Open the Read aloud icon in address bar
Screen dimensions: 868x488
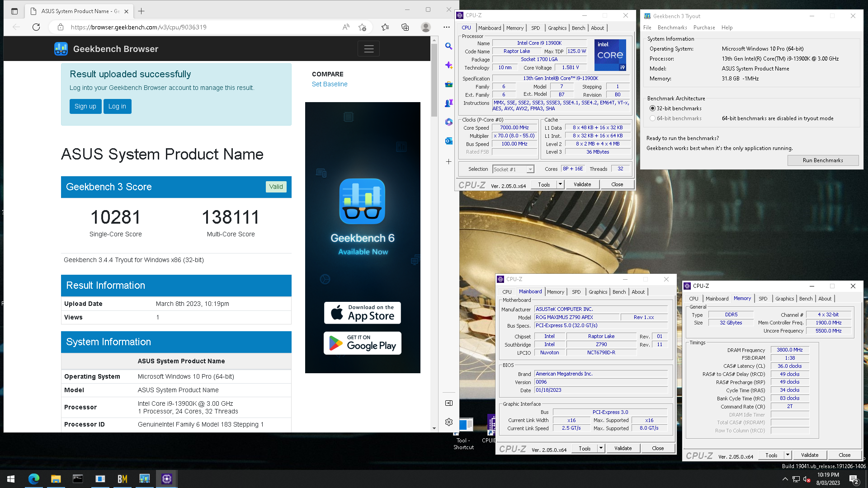(346, 27)
